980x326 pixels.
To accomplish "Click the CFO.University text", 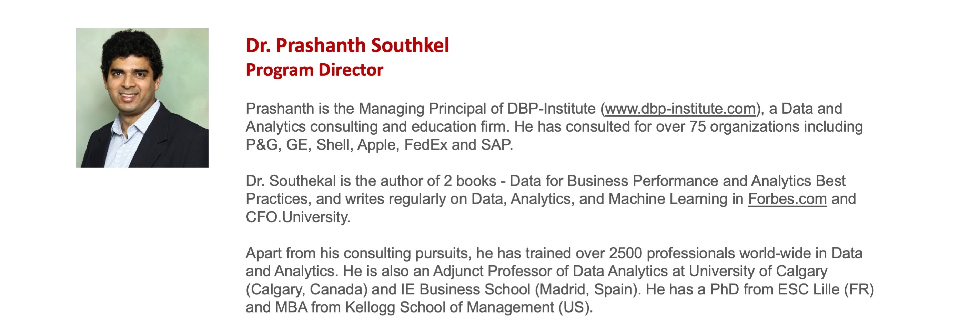I will click(297, 217).
